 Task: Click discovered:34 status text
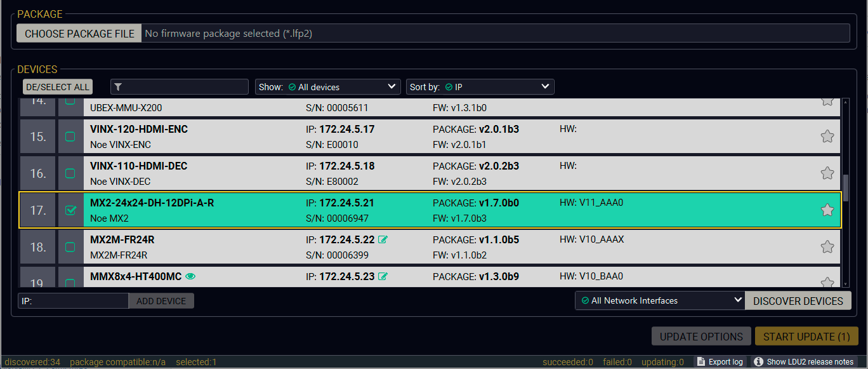(x=32, y=362)
